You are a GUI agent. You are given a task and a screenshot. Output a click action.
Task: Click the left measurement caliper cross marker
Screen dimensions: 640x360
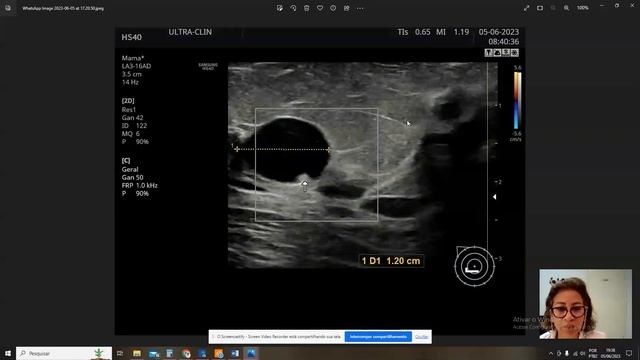click(237, 149)
